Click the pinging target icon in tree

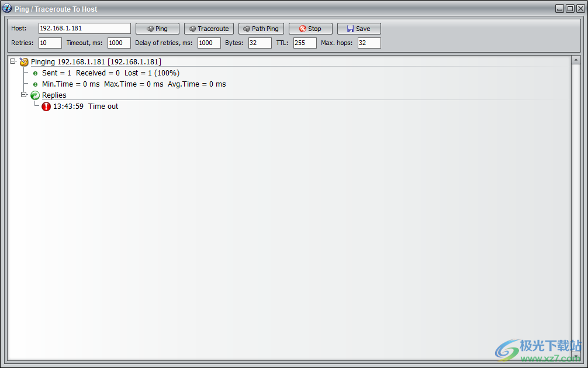[24, 62]
